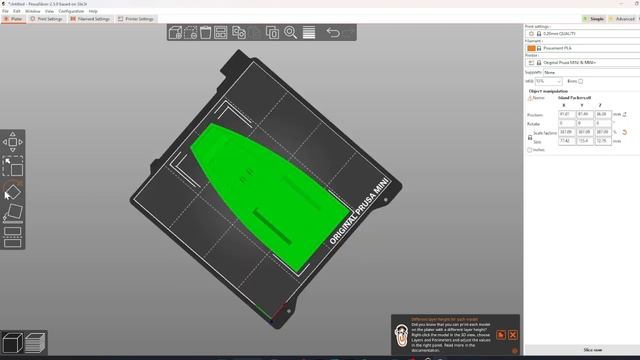Click the Scale factors X field
Viewport: 640px width, 360px height.
pos(567,132)
